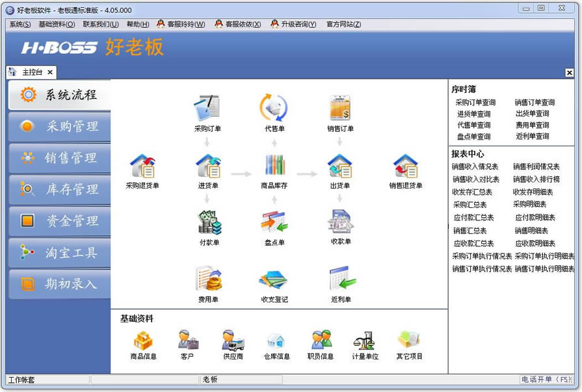The height and width of the screenshot is (392, 582).
Task: Open the 代售单 consignment icon
Action: tap(274, 109)
